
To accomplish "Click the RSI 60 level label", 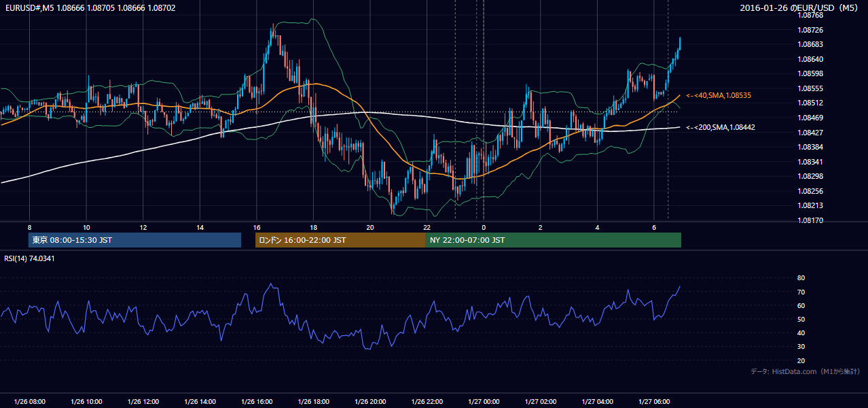I will [x=801, y=305].
